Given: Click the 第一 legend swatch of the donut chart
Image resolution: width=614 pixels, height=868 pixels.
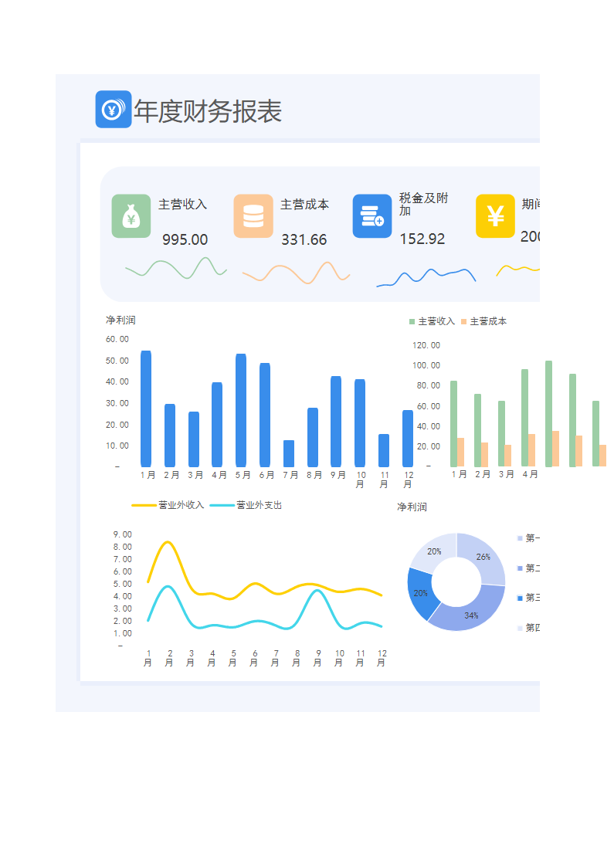Looking at the screenshot, I should pos(520,538).
